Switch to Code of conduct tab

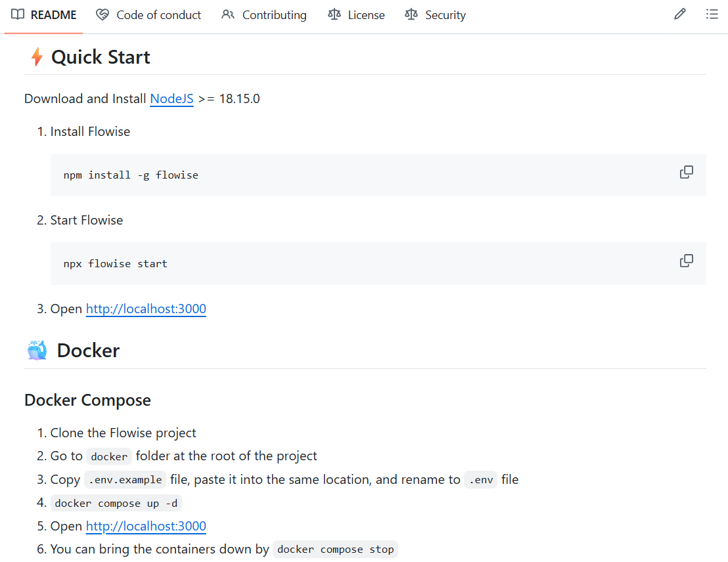[x=148, y=15]
